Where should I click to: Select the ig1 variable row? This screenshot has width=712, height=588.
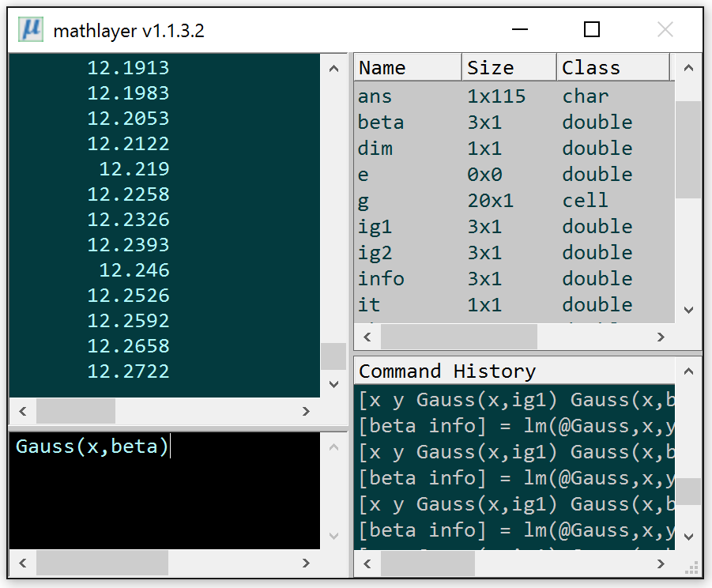(375, 227)
